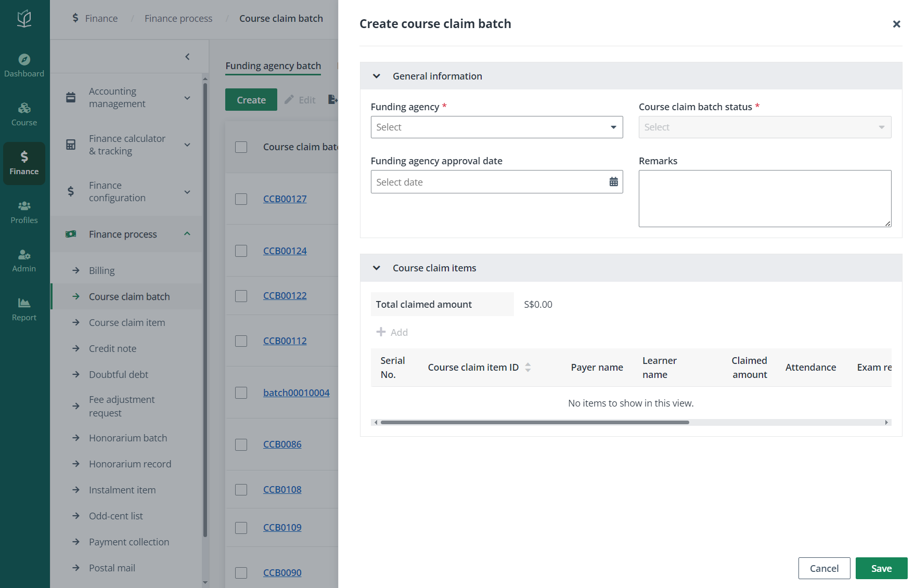Collapse Finance process menu
The height and width of the screenshot is (588, 915).
187,234
